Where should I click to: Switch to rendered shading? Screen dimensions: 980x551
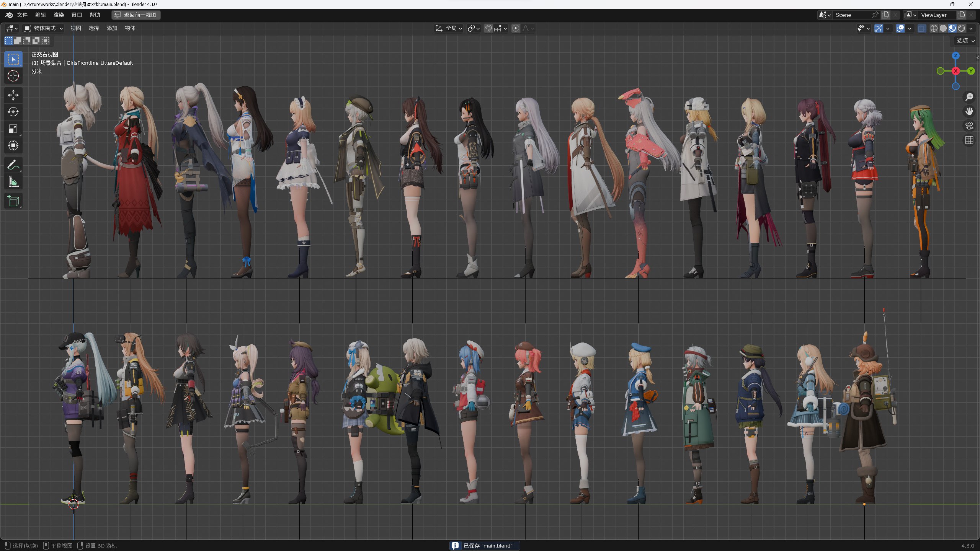click(961, 28)
